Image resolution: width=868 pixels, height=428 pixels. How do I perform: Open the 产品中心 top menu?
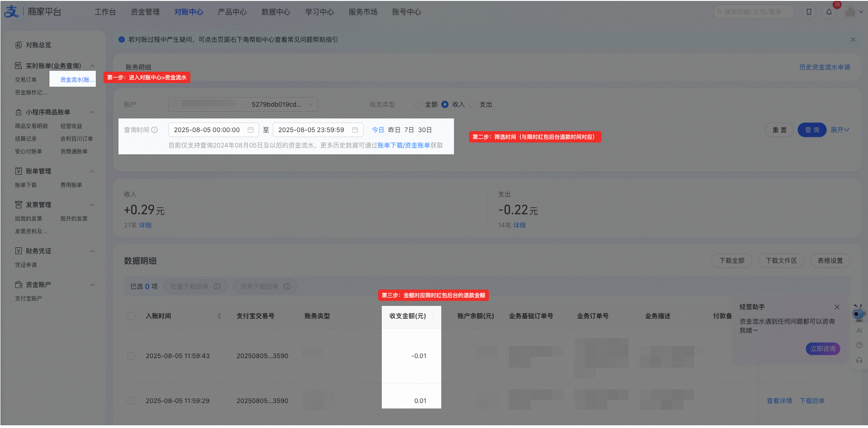[232, 12]
